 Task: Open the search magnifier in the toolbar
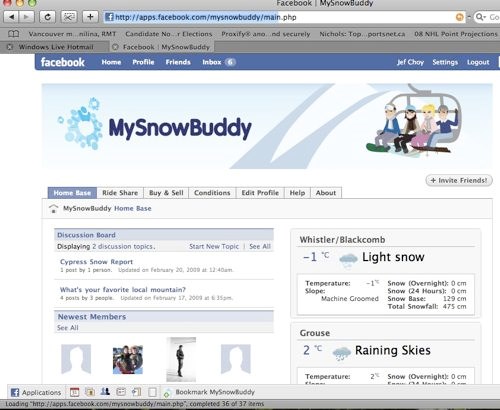coord(479,17)
